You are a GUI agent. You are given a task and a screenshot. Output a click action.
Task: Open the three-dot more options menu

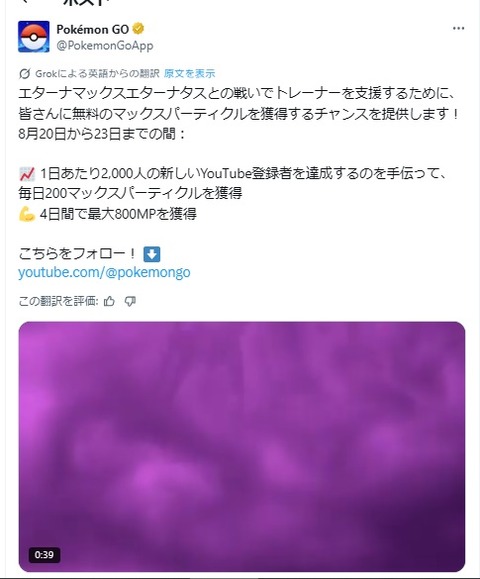(x=458, y=28)
